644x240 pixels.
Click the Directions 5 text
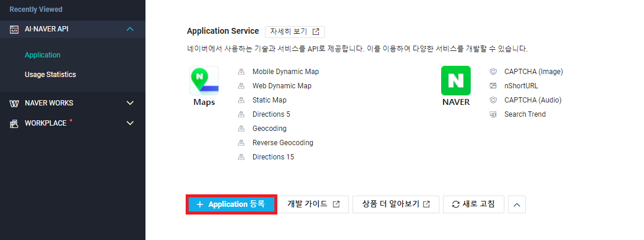pyautogui.click(x=271, y=114)
